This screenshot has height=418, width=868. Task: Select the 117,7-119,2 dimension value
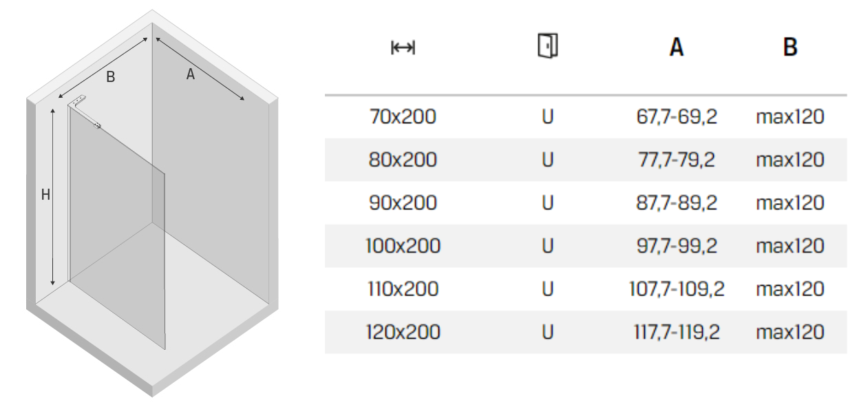pyautogui.click(x=677, y=332)
